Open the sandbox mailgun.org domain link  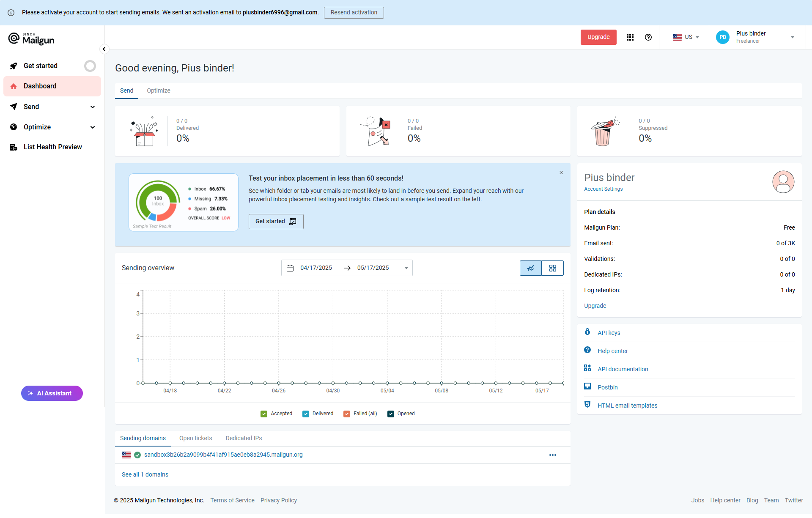tap(223, 455)
